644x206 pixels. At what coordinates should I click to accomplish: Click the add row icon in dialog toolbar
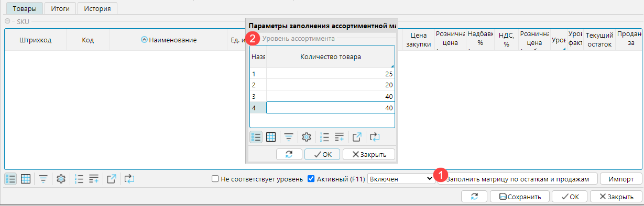(340, 137)
